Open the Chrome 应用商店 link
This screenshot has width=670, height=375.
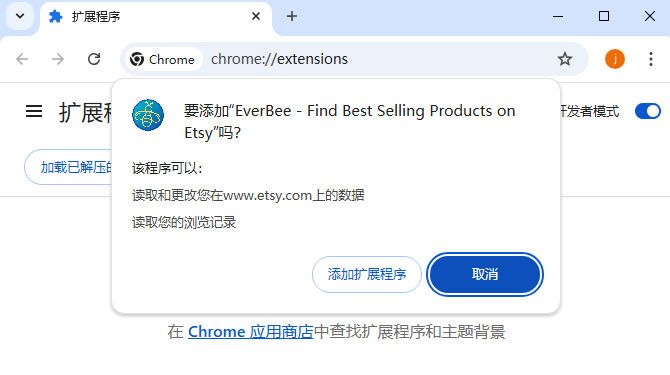tap(251, 332)
